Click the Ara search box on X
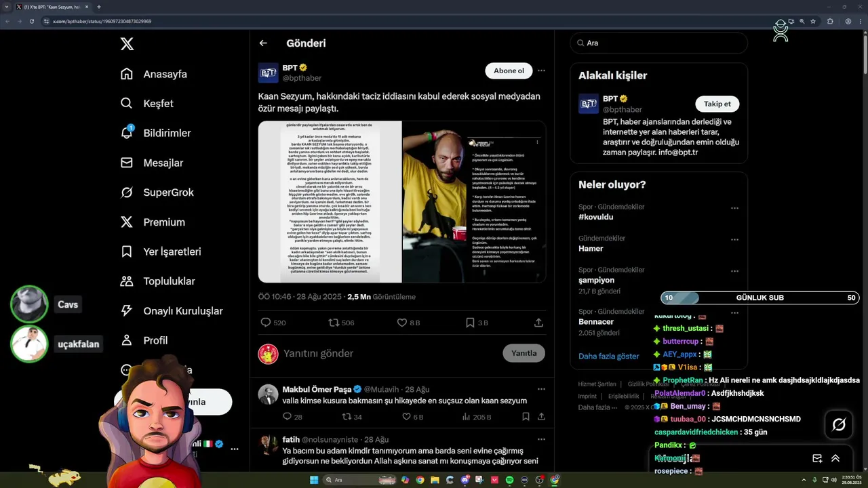This screenshot has height=488, width=868. [x=659, y=43]
